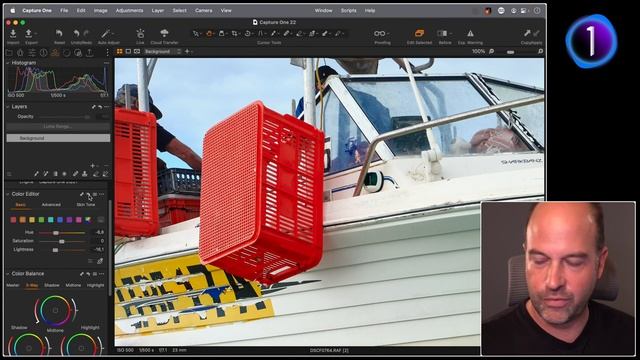Click the Undo arrow icon
Image resolution: width=640 pixels, height=360 pixels.
(x=76, y=33)
